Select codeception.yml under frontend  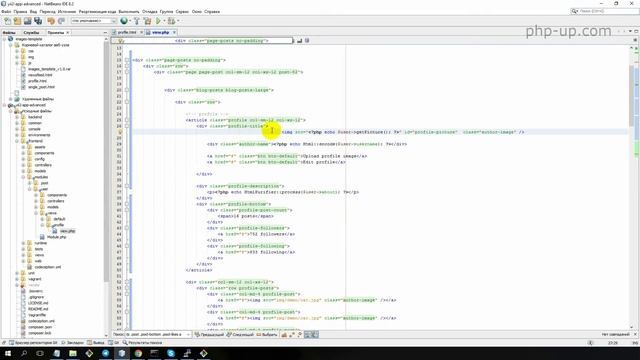(47, 267)
